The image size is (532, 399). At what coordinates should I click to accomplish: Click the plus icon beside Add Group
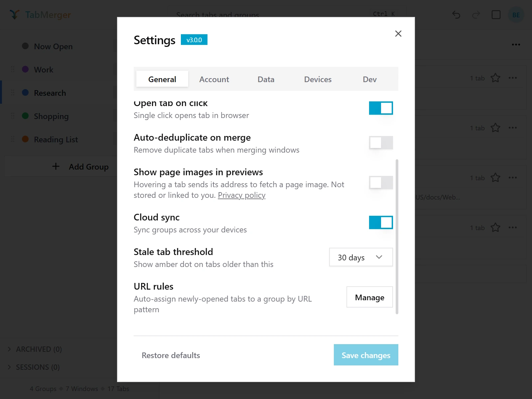tap(56, 166)
